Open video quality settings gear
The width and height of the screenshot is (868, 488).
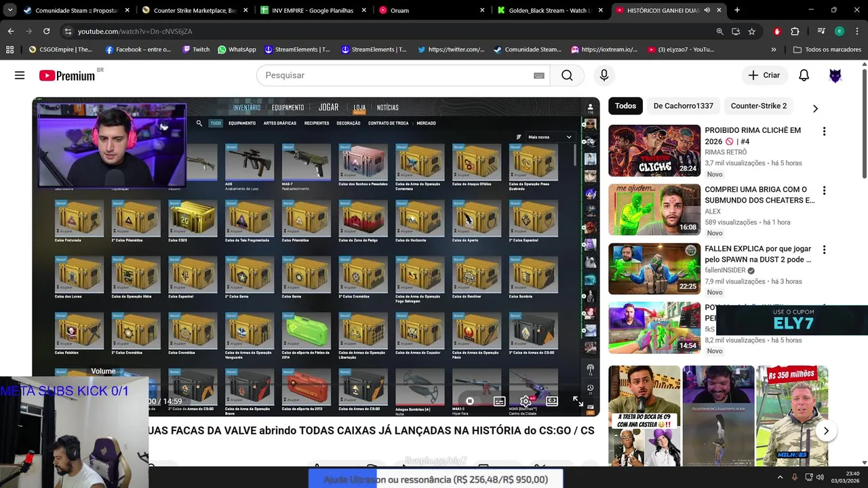526,401
